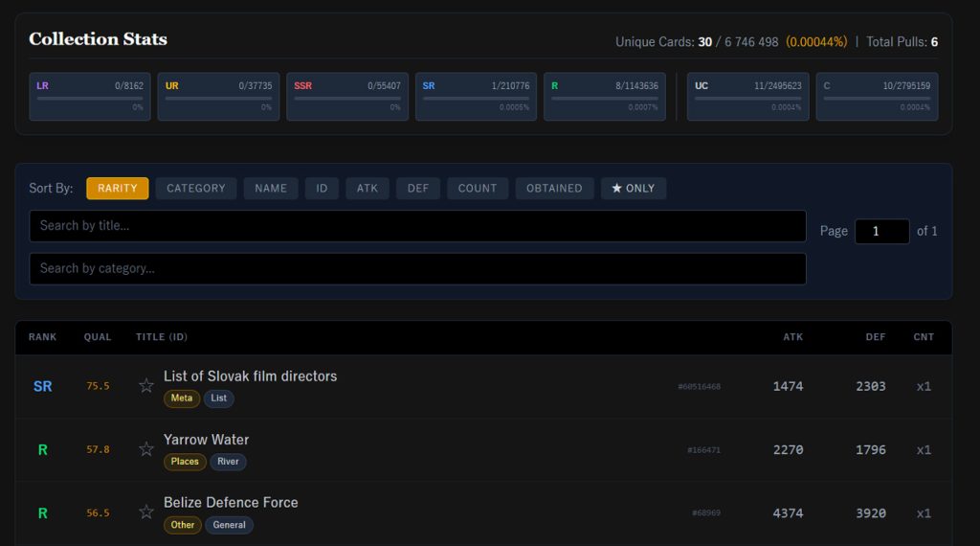Click the Search by title field
This screenshot has width=980, height=546.
coord(417,226)
